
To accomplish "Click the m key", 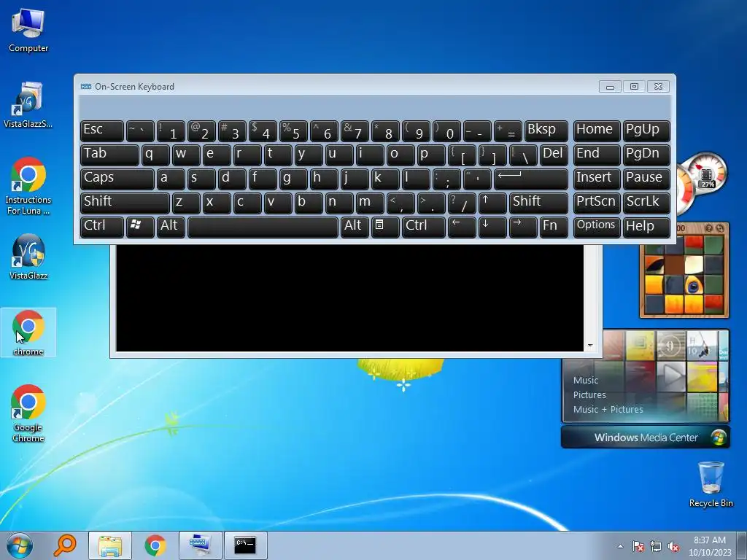I will pyautogui.click(x=370, y=203).
